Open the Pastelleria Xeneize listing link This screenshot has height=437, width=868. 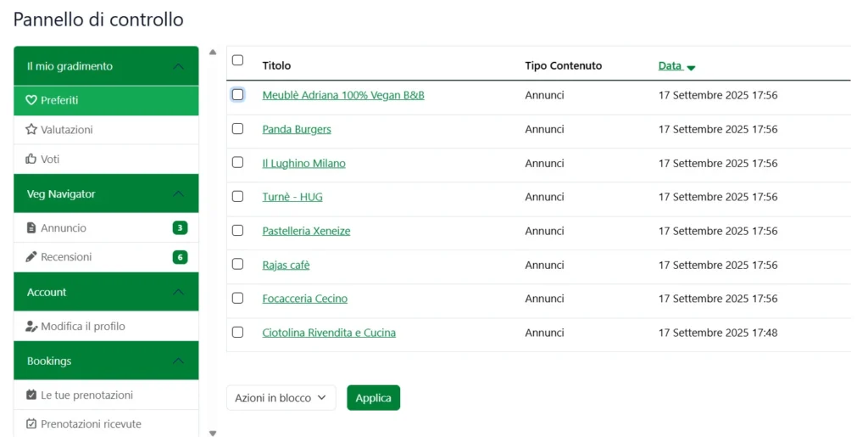(306, 231)
